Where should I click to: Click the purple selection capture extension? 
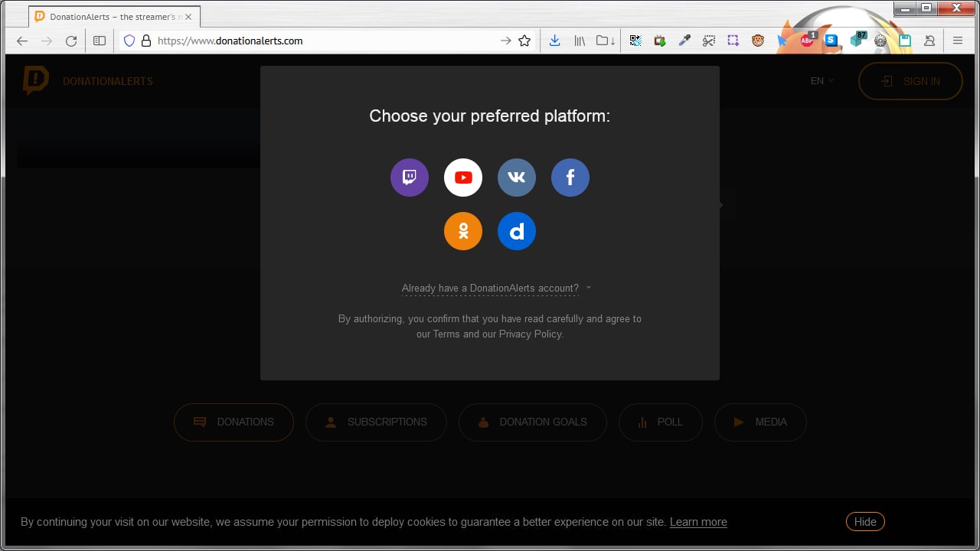(x=733, y=41)
